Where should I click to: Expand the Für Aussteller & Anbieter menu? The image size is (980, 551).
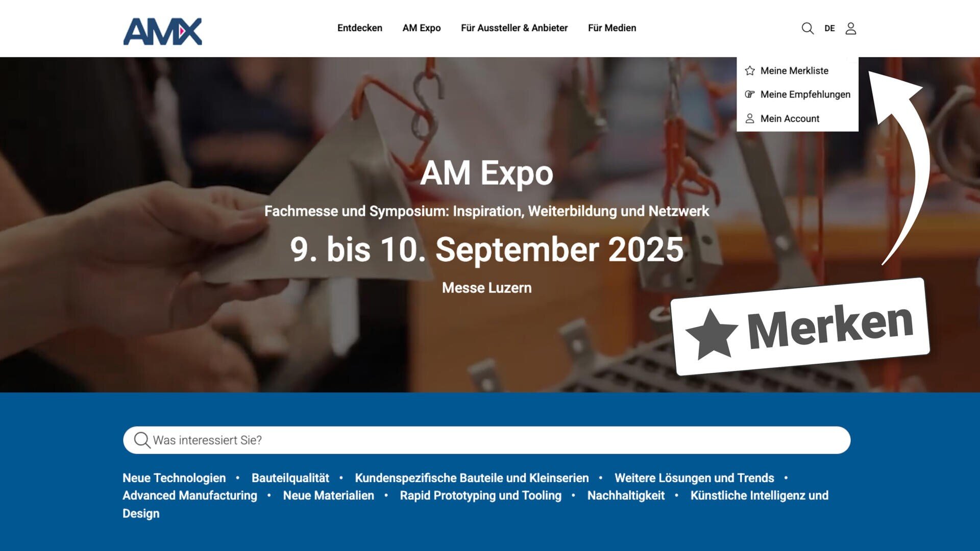514,28
